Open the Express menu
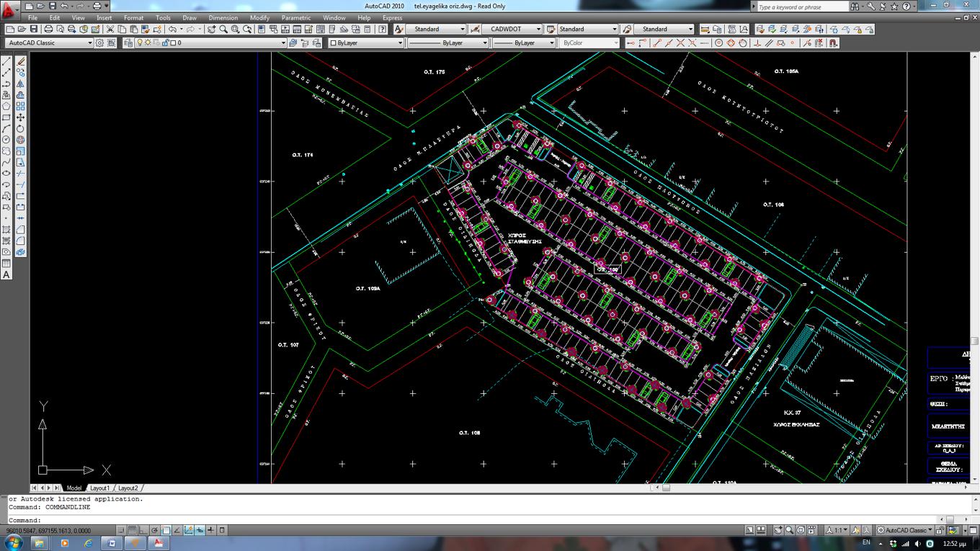This screenshot has height=551, width=980. [392, 17]
